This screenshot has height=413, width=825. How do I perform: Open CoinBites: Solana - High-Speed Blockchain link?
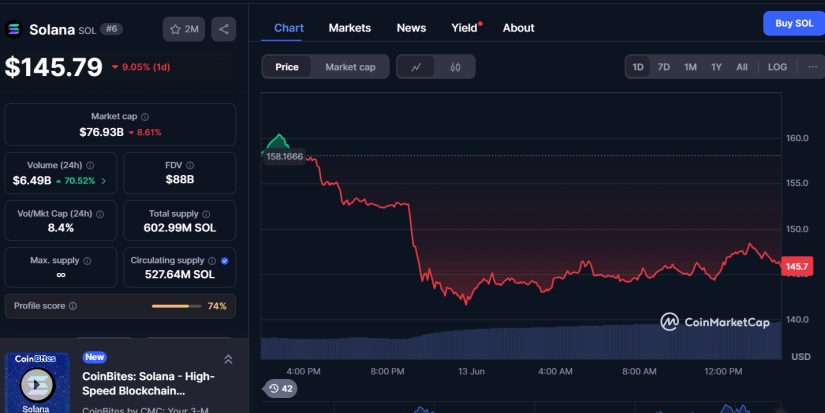148,384
